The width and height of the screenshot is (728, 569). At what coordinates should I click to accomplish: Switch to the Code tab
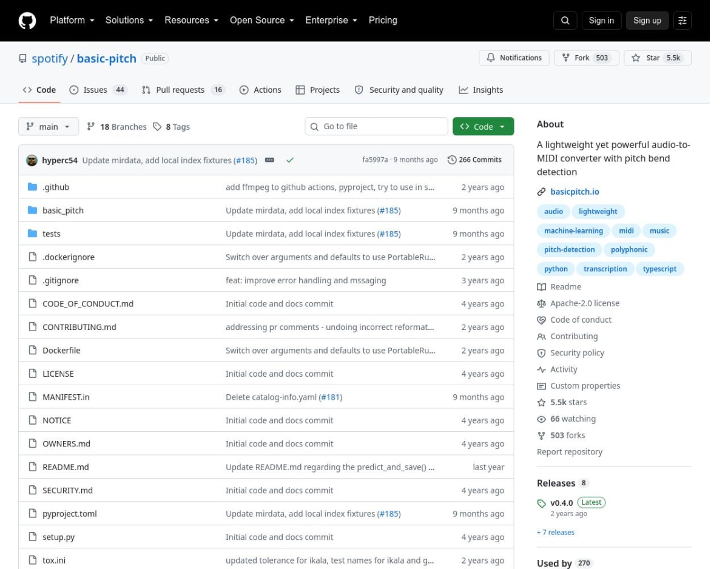pyautogui.click(x=39, y=90)
